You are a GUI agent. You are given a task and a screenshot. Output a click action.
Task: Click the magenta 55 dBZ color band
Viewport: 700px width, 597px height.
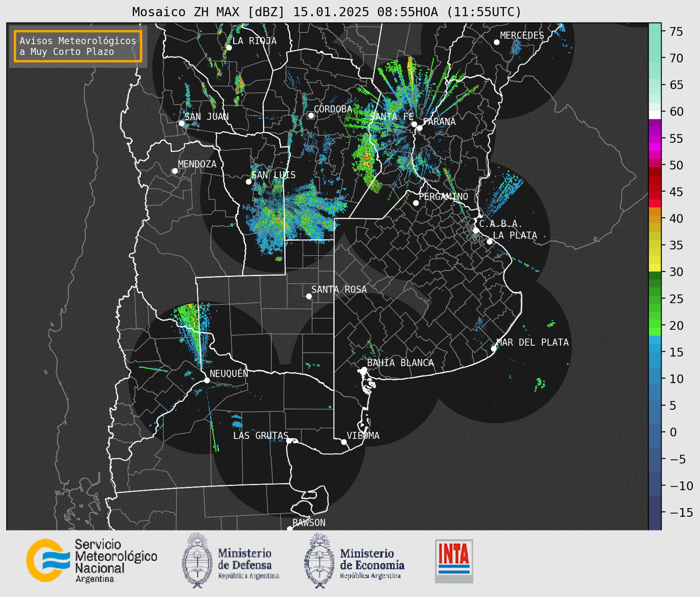click(x=655, y=138)
